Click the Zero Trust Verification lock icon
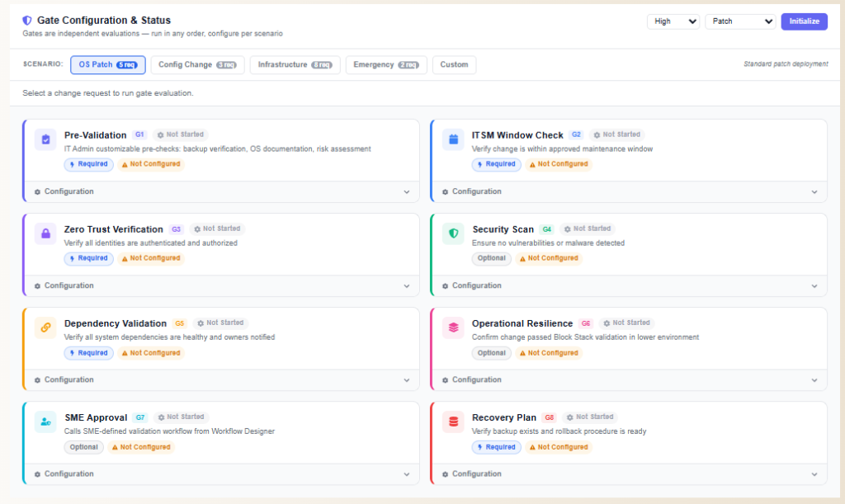Image resolution: width=845 pixels, height=504 pixels. (x=45, y=233)
